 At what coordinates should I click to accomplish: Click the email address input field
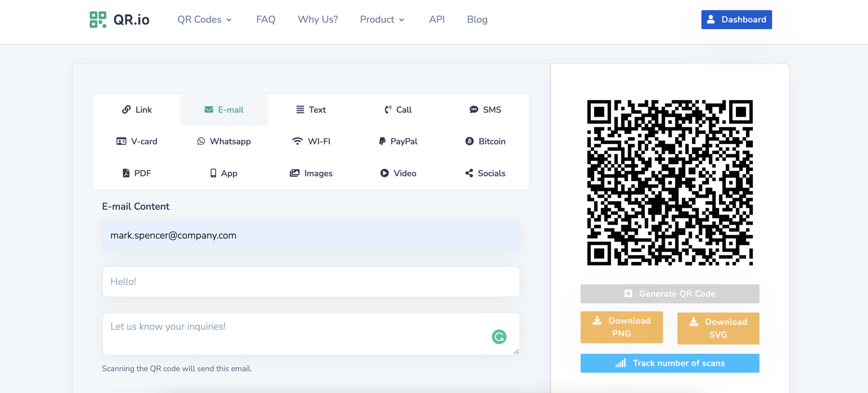[311, 235]
